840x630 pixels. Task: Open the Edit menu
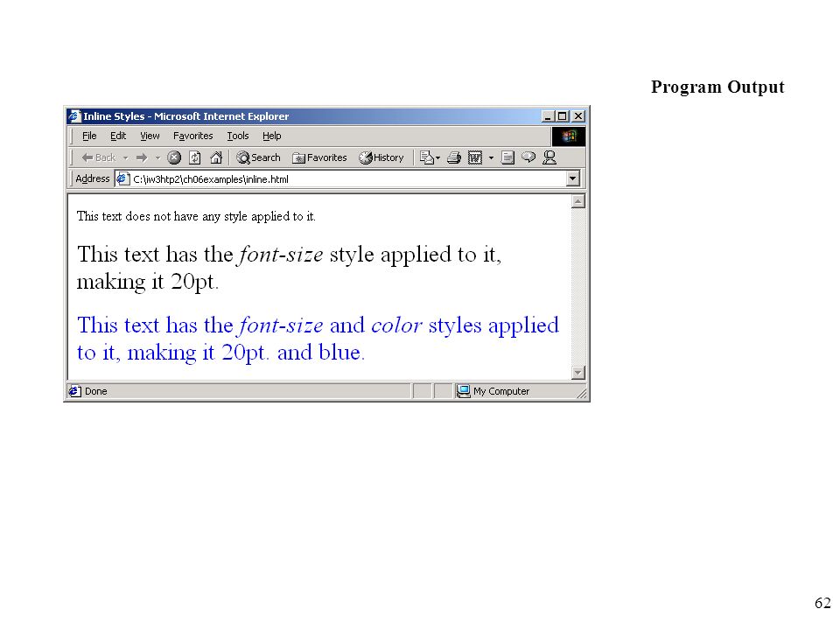pyautogui.click(x=118, y=136)
